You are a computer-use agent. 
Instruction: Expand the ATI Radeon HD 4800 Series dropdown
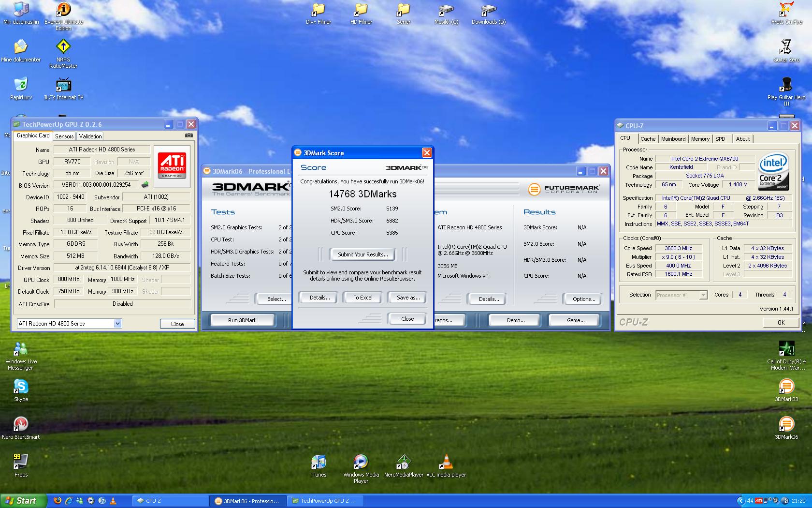(117, 324)
